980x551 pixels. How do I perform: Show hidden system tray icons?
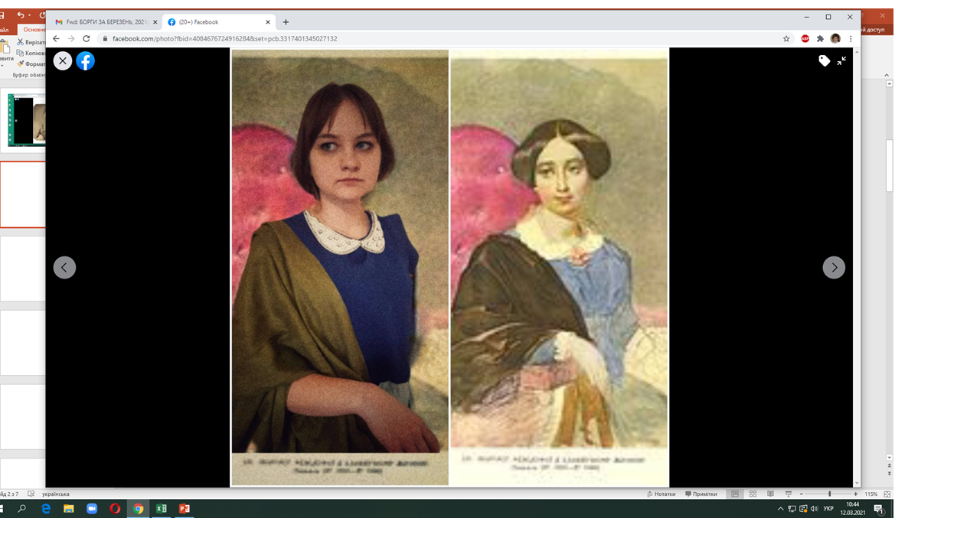tap(780, 509)
